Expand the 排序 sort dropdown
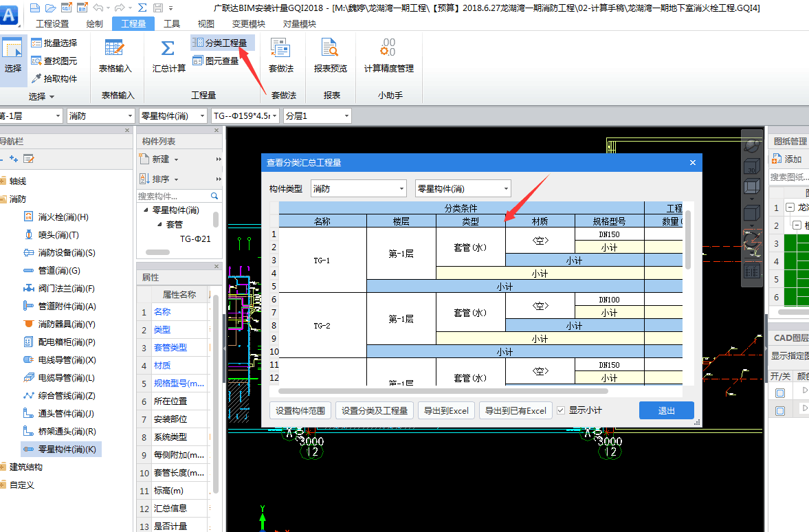809x532 pixels. [177, 179]
